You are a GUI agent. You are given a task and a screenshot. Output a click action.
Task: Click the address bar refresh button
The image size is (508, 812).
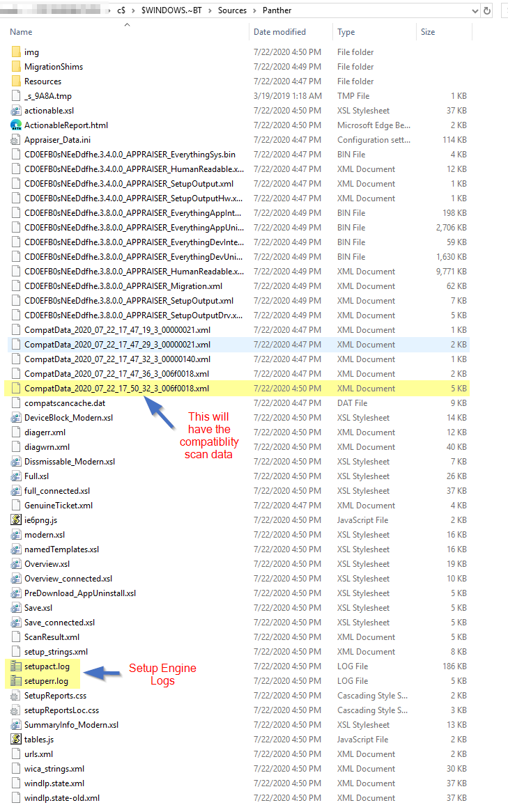488,10
